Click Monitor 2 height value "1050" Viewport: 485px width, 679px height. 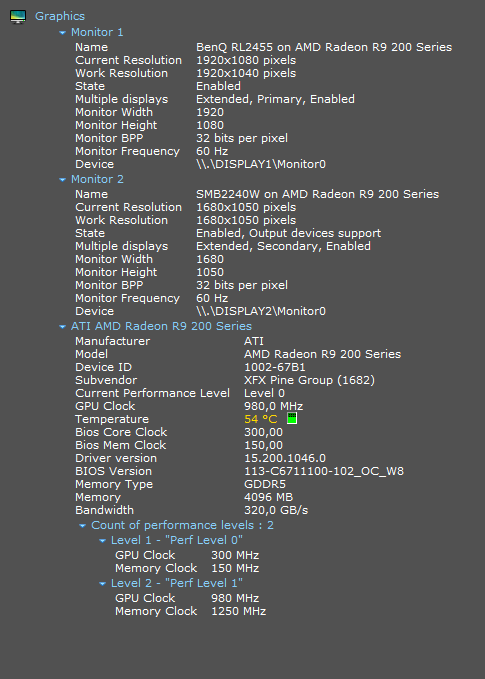(x=210, y=272)
